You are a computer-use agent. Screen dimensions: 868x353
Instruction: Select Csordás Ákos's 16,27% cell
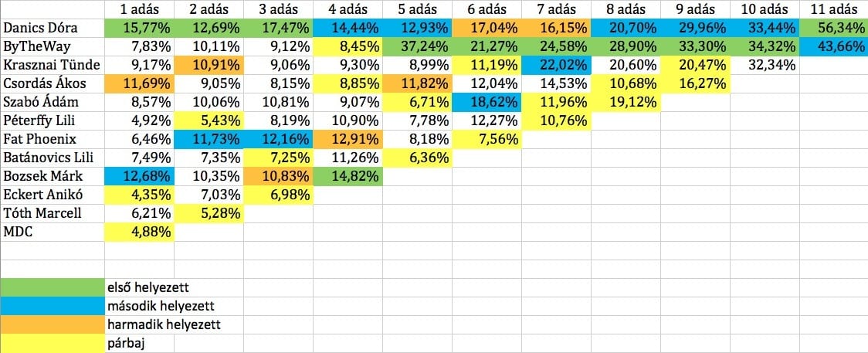click(695, 83)
